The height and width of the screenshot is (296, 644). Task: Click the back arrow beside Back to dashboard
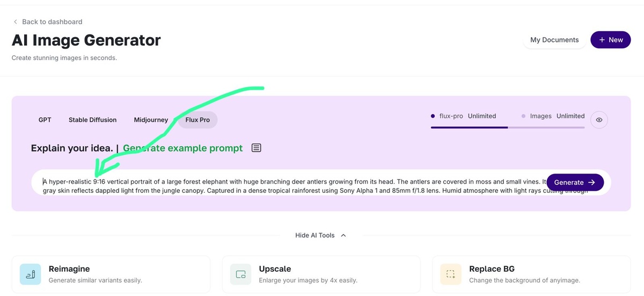pyautogui.click(x=15, y=22)
